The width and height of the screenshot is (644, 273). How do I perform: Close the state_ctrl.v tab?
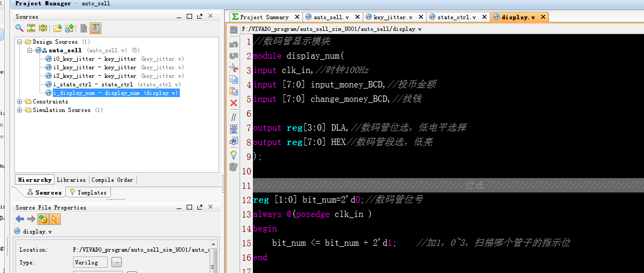point(484,17)
